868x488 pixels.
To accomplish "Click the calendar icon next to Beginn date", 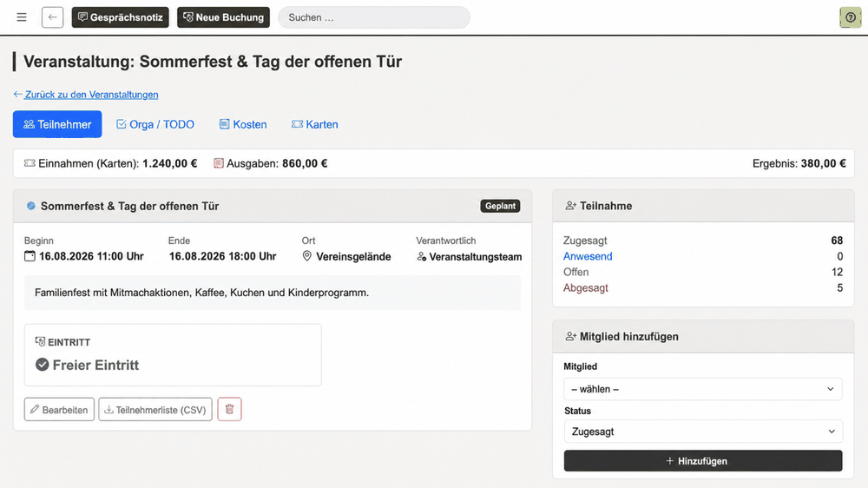I will pyautogui.click(x=30, y=256).
